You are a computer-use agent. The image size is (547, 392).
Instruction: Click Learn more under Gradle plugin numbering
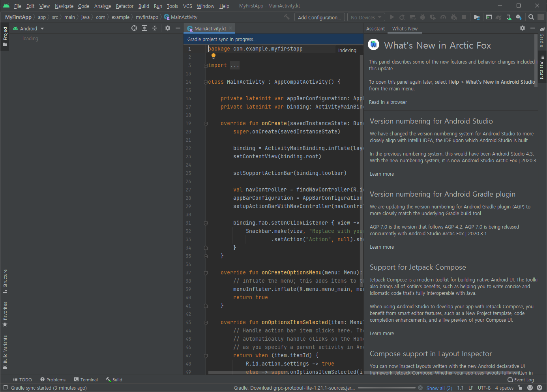382,247
